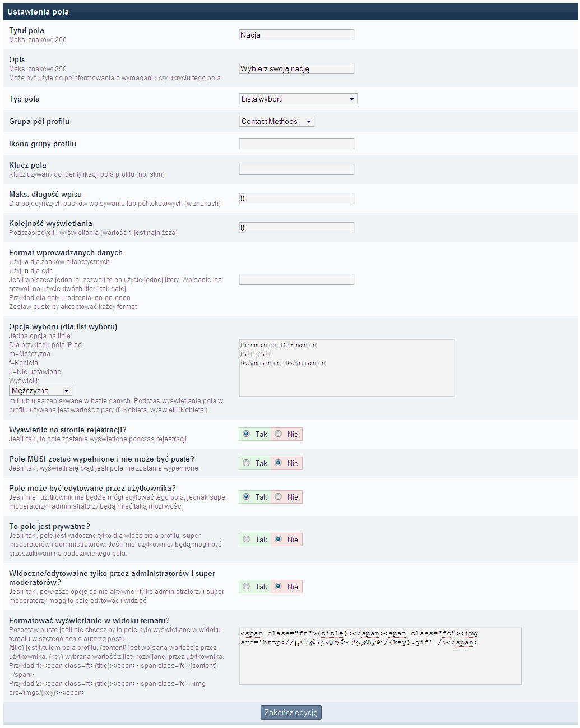Viewport: 580px width, 728px height.
Task: Select 'Tak' for Wyświetlić na stronie rejestracji
Action: point(247,434)
